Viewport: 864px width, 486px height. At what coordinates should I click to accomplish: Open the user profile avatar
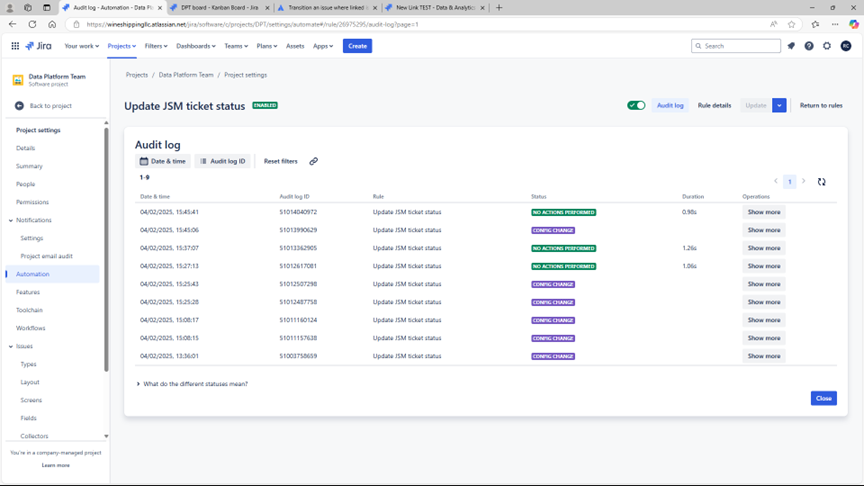coord(846,46)
